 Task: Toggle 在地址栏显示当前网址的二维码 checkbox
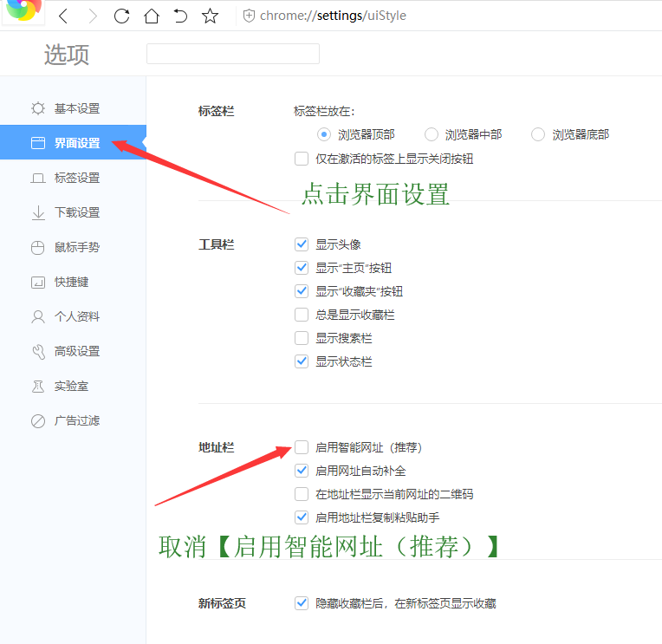tap(302, 494)
